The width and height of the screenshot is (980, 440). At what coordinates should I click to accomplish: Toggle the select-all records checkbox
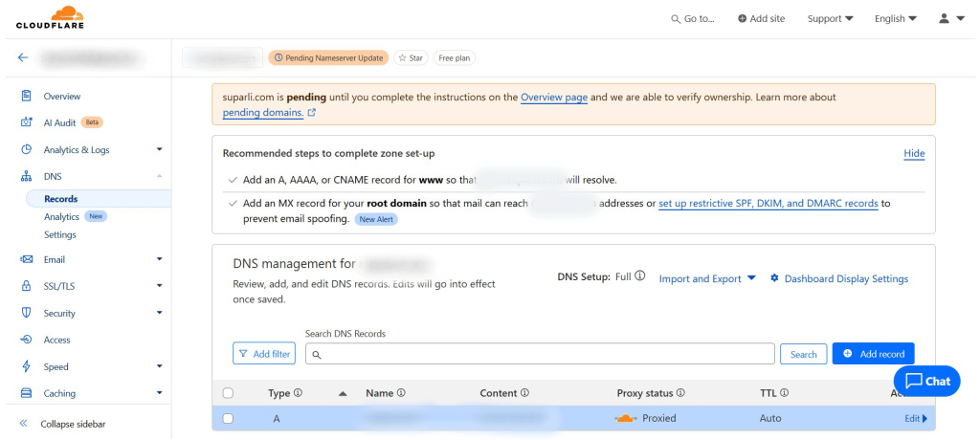[228, 393]
